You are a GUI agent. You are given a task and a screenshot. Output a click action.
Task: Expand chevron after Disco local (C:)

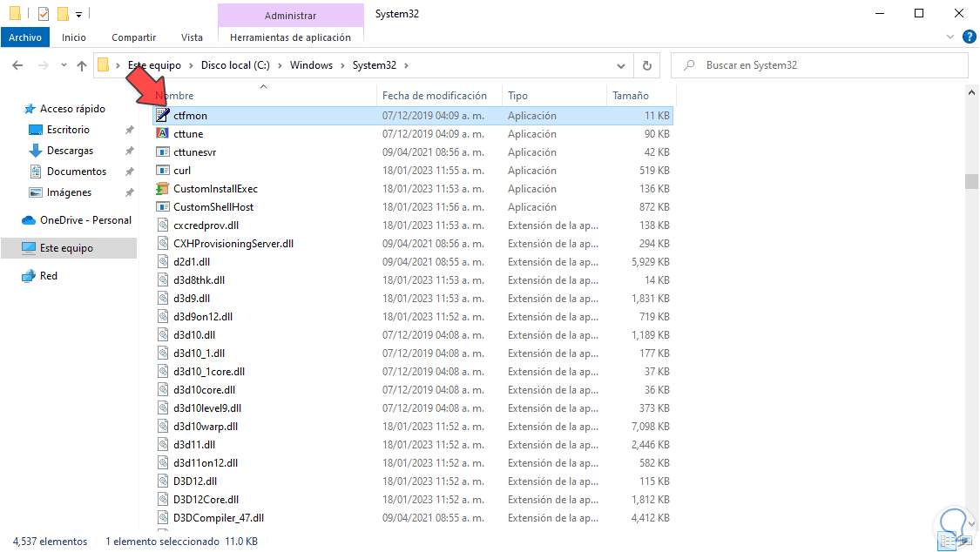280,65
